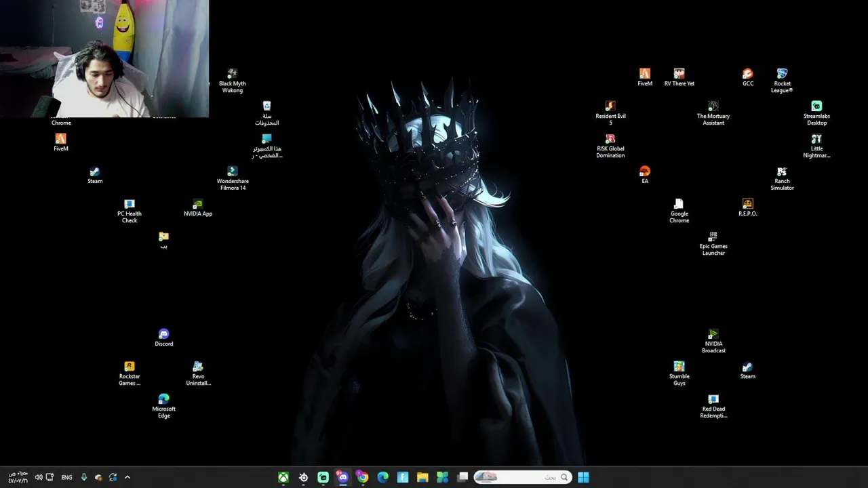This screenshot has width=868, height=488.
Task: Open green puzzle-piece app in taskbar
Action: pyautogui.click(x=442, y=477)
